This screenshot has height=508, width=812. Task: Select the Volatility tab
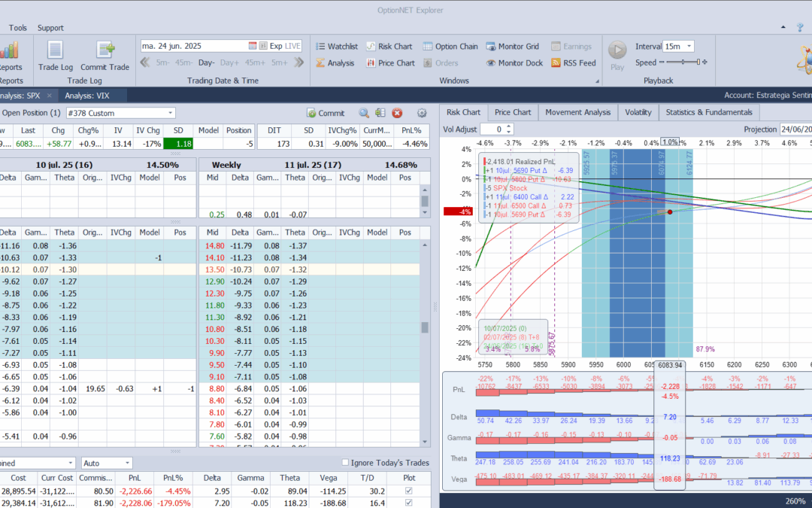(638, 112)
